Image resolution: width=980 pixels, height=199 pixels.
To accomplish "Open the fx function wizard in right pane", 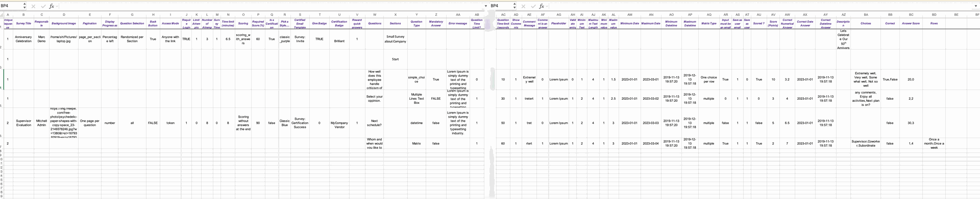I will [x=542, y=6].
